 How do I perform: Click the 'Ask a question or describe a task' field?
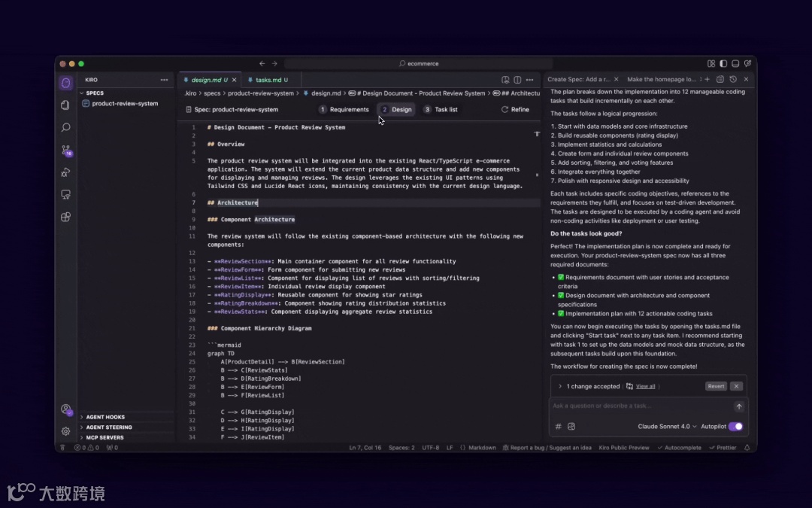pos(641,406)
